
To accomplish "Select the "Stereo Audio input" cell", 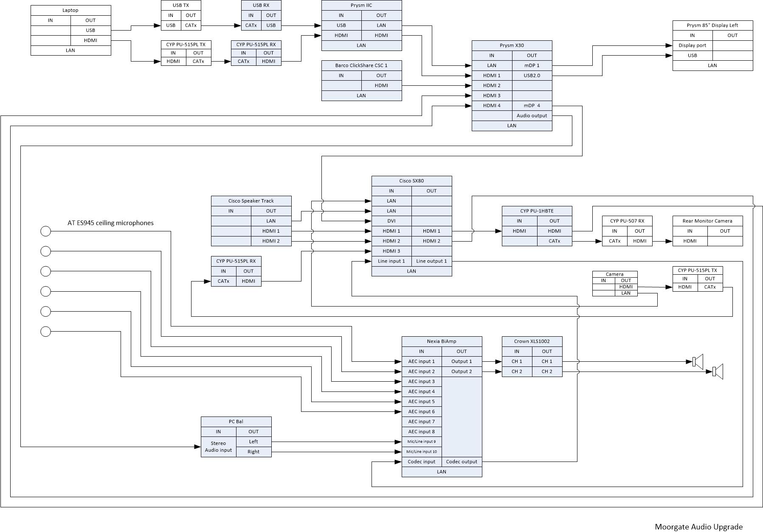I will click(219, 447).
